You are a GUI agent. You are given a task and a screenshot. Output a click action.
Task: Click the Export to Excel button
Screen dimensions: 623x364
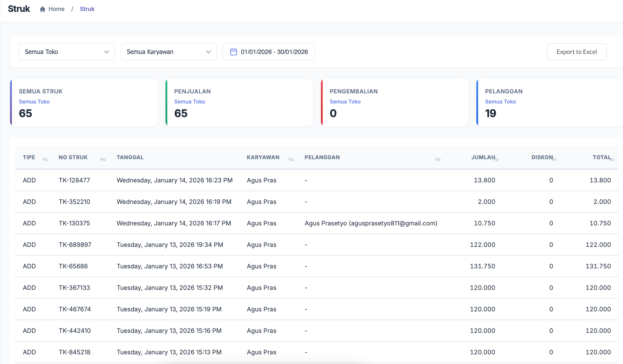tap(576, 52)
